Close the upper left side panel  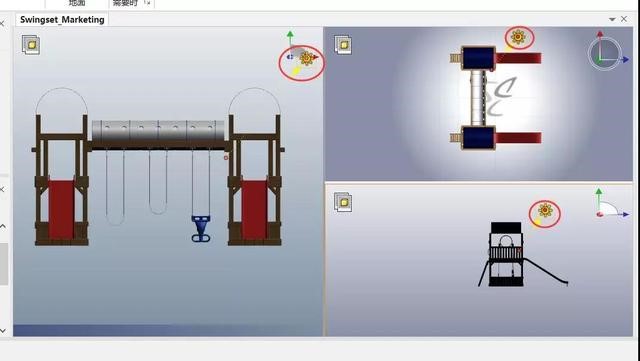(x=2, y=24)
